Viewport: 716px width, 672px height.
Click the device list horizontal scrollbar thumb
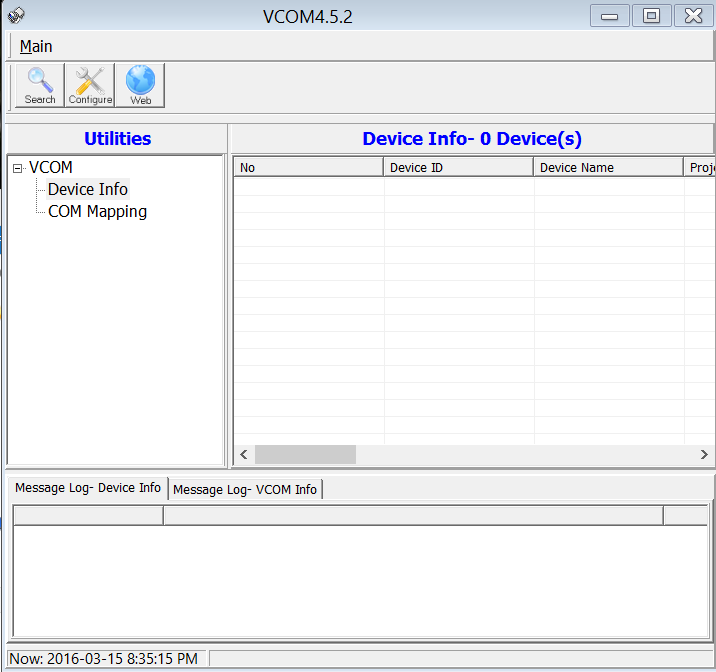click(x=305, y=454)
